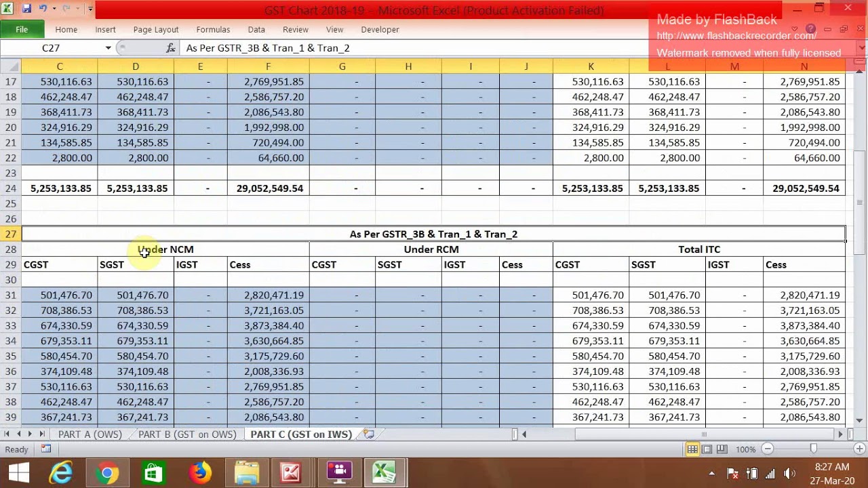Screen dimensions: 868x488
Task: Switch to Normal view icon
Action: coord(692,449)
